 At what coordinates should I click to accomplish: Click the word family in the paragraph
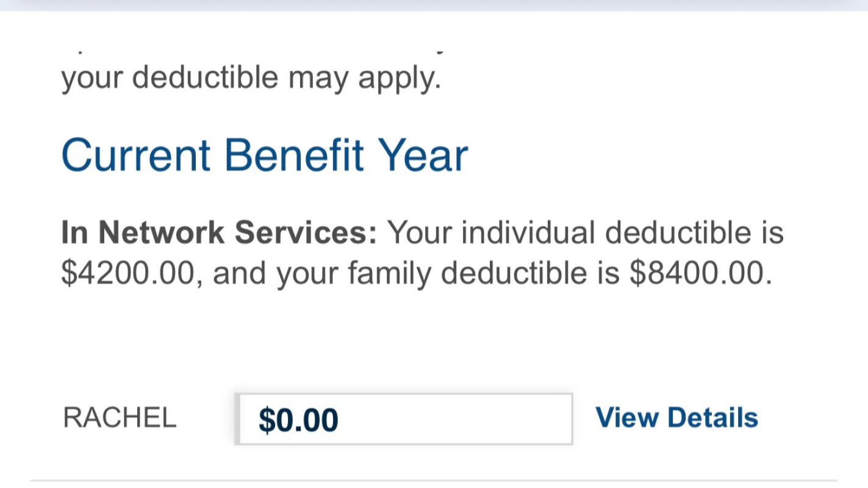390,273
